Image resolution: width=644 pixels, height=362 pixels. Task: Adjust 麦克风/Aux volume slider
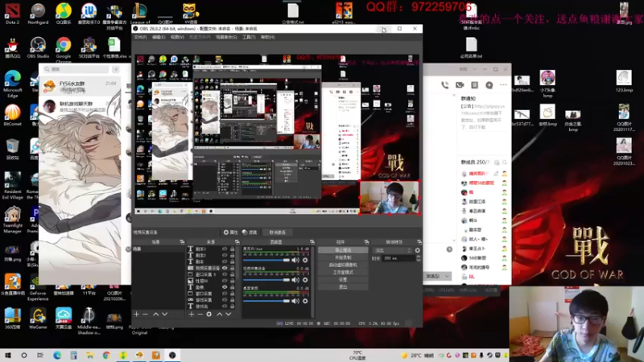(x=266, y=260)
